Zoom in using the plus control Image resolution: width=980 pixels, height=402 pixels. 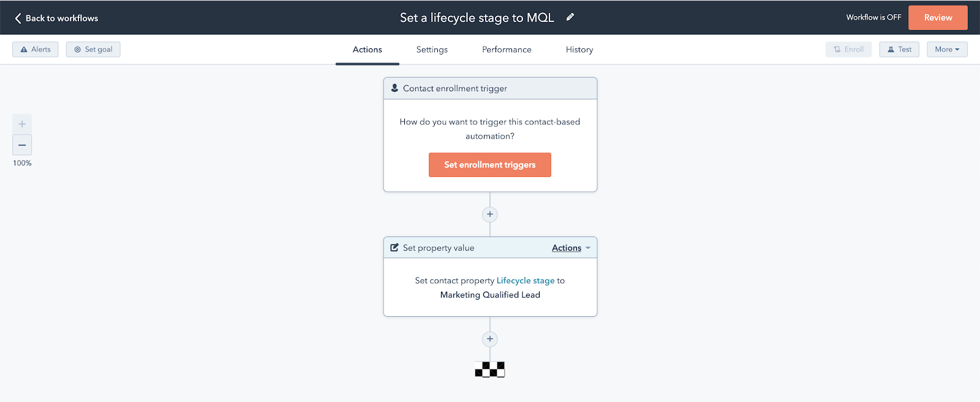tap(21, 123)
